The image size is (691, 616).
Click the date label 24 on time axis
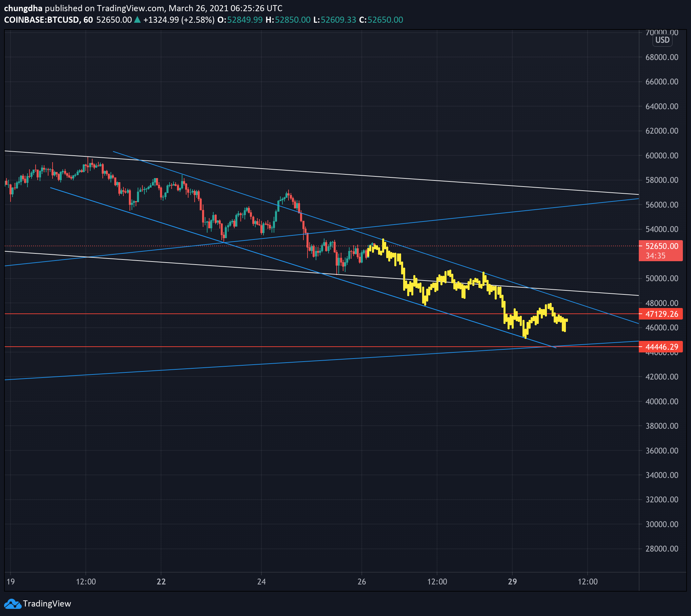261,582
